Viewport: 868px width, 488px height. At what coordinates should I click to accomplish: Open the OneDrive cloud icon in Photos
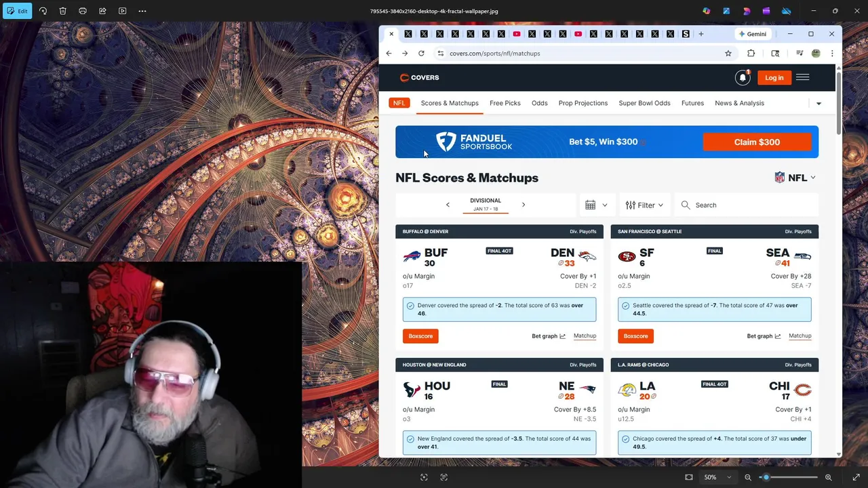787,11
